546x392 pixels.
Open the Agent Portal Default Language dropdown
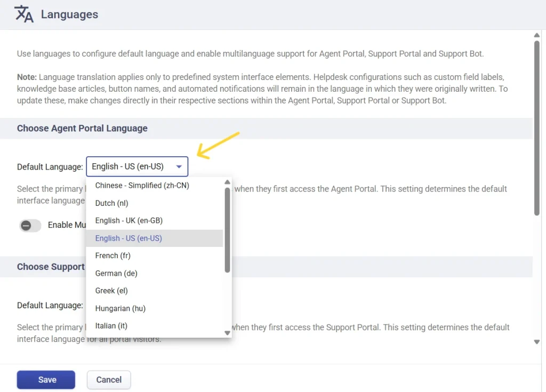pyautogui.click(x=137, y=166)
